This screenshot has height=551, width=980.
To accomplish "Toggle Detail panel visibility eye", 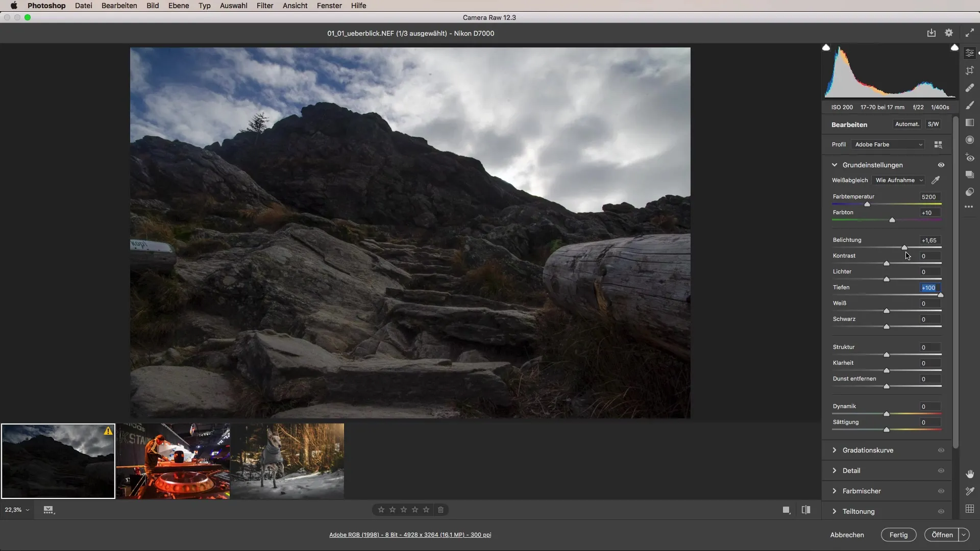I will (x=941, y=471).
